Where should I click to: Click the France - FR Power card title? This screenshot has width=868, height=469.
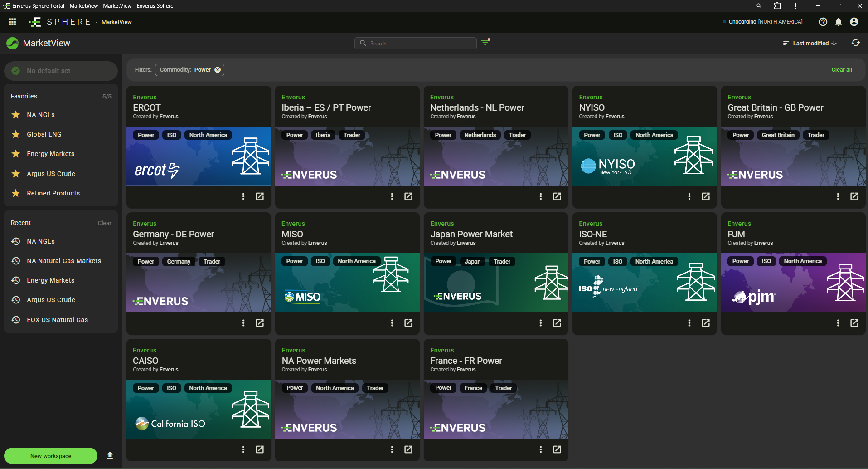click(x=466, y=361)
